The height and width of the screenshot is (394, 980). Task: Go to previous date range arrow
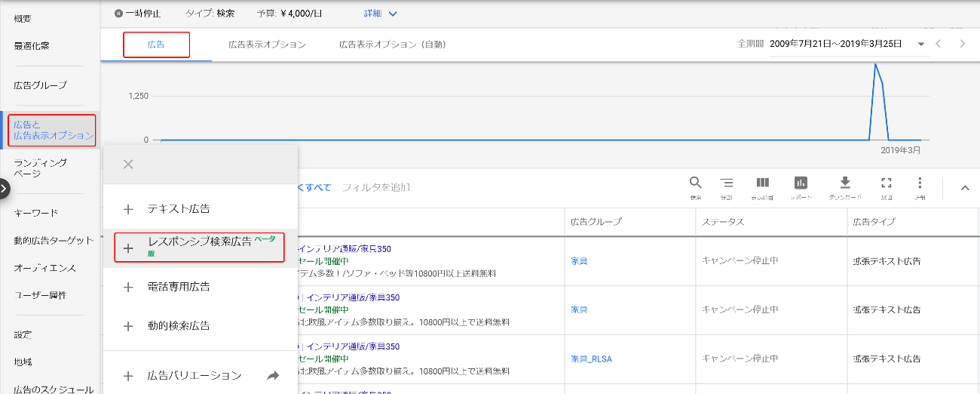pyautogui.click(x=939, y=44)
